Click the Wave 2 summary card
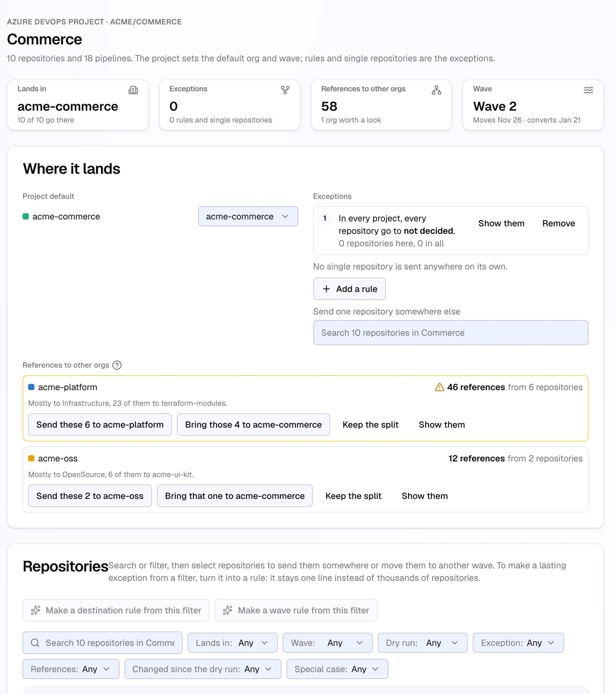The image size is (616, 694). coord(533,105)
